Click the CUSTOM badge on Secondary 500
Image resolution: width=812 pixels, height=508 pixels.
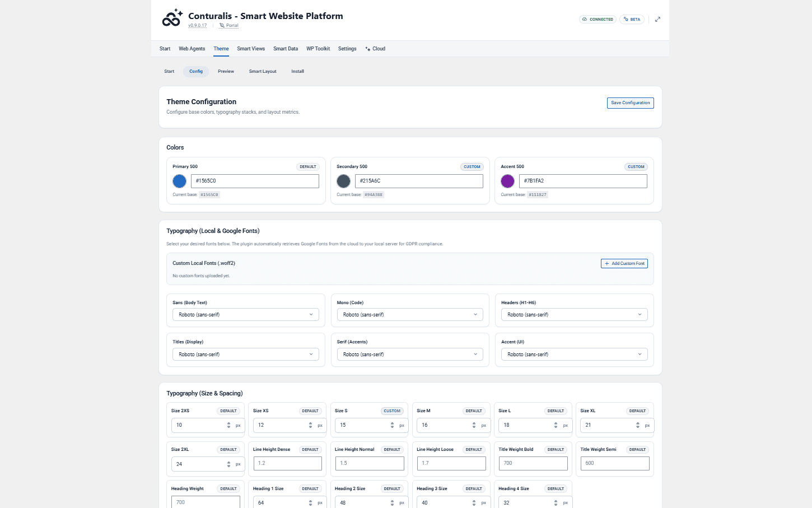coord(472,167)
